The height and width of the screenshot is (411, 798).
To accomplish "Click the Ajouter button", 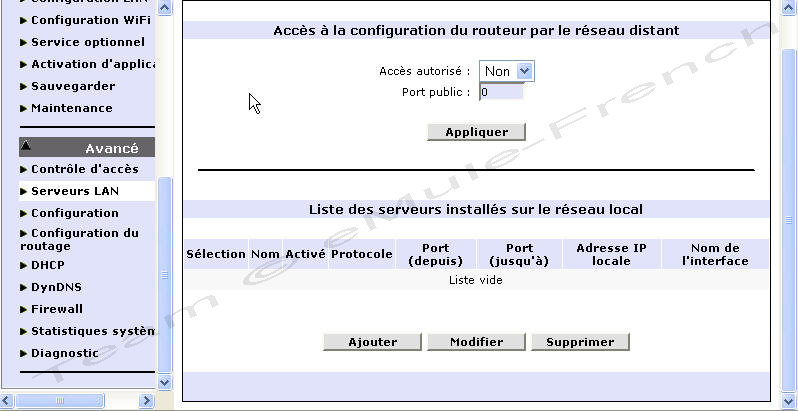I will 373,342.
